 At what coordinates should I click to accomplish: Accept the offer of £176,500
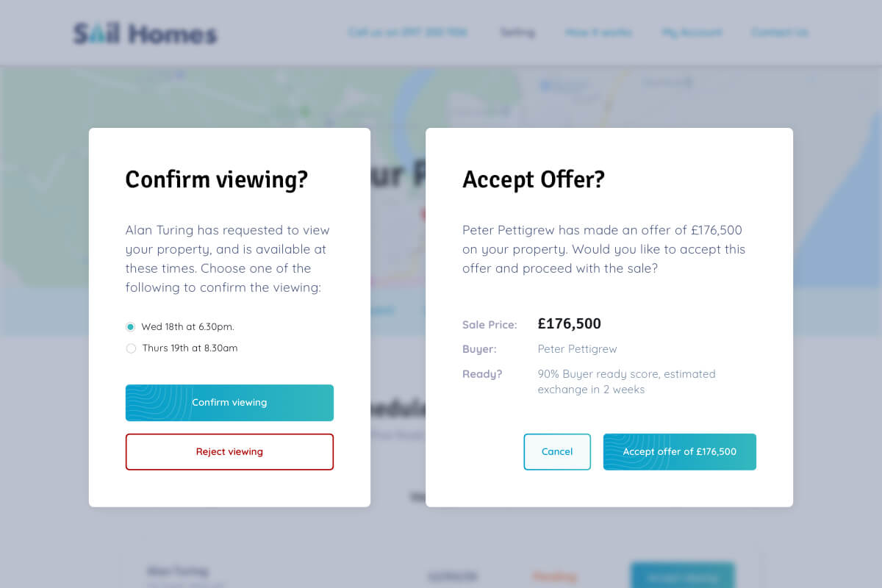[679, 451]
